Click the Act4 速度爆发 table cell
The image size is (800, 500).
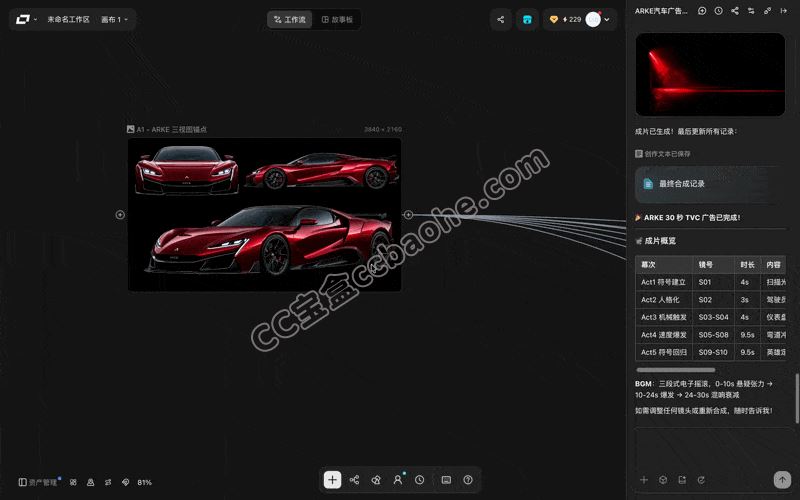(663, 335)
